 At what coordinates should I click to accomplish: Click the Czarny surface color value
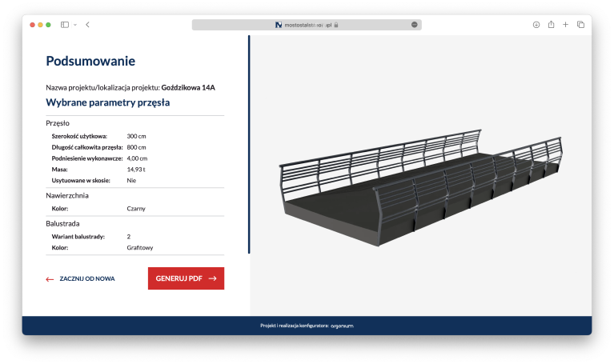136,209
